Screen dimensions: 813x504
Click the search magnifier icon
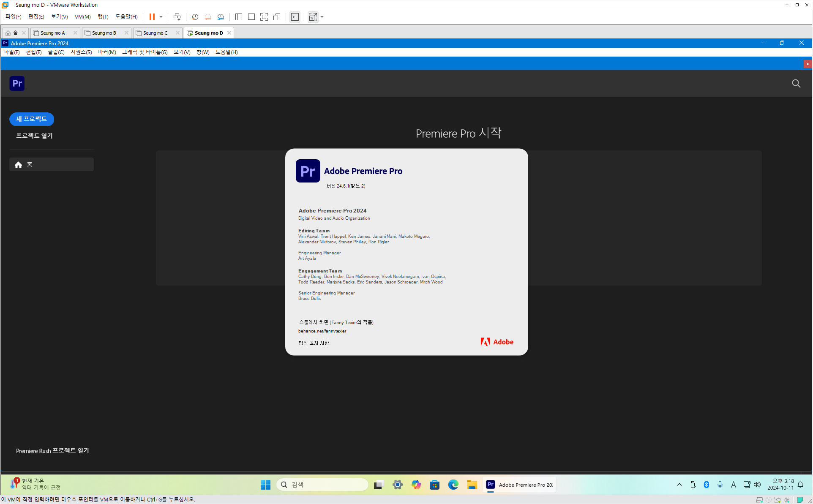click(x=796, y=83)
